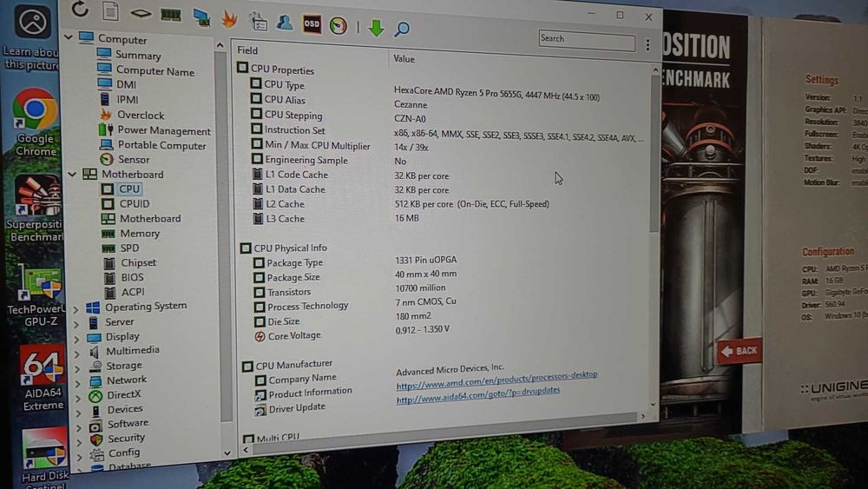Click the sensor gauge toolbar icon
Screen dimensions: 868x489
click(x=339, y=25)
